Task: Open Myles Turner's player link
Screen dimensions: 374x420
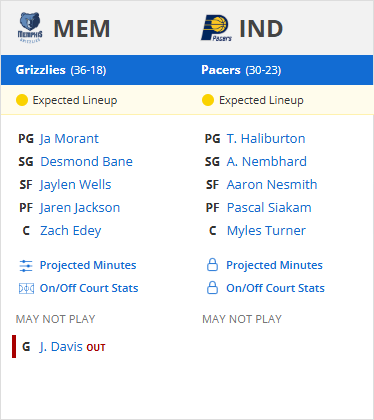Action: 266,231
